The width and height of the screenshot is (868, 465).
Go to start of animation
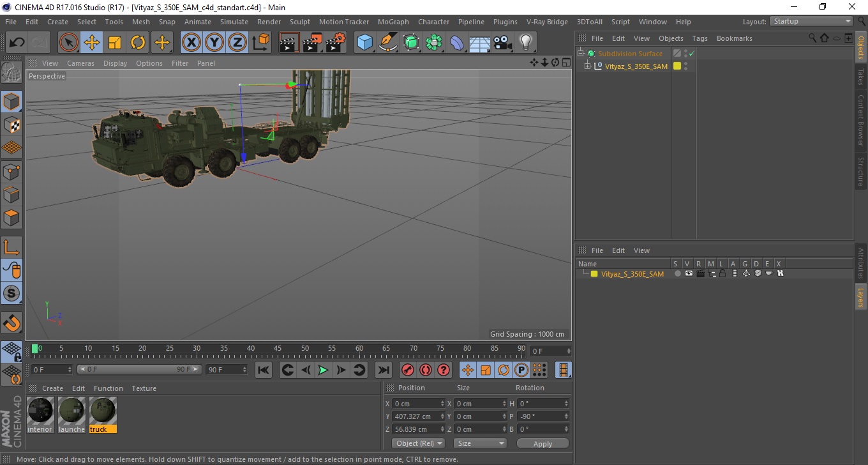[263, 370]
